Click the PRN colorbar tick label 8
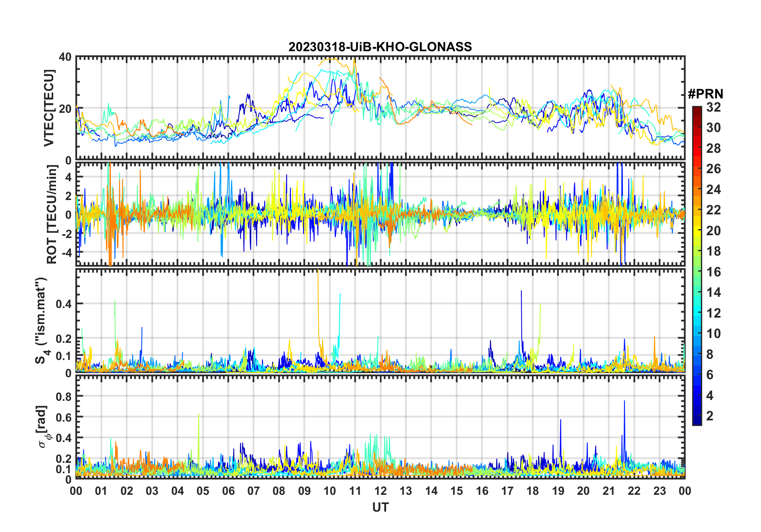 710,354
